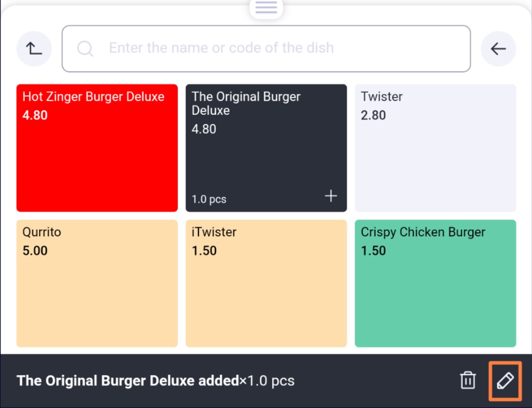This screenshot has width=532, height=408.
Task: Click the back arrow icon beside search
Action: tap(498, 49)
